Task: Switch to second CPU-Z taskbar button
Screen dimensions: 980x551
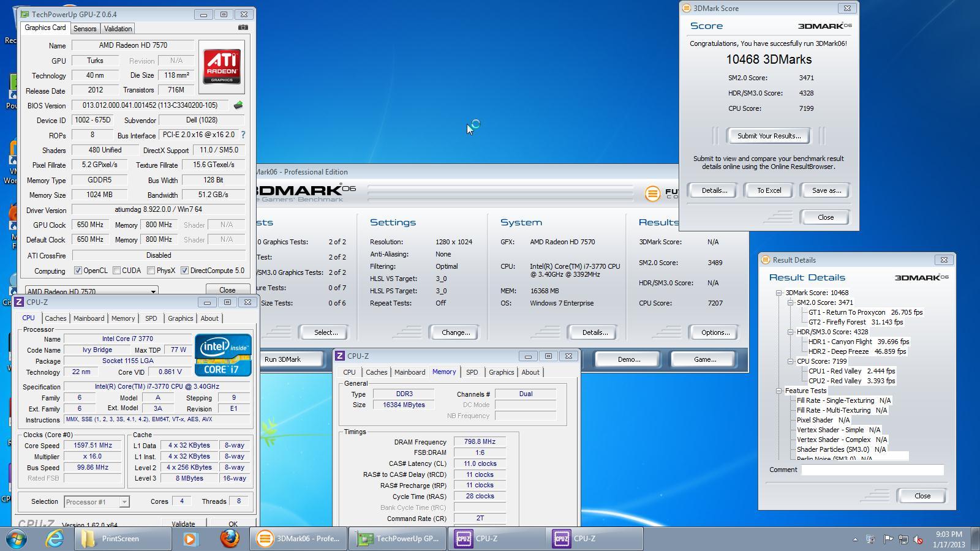Action: (595, 539)
